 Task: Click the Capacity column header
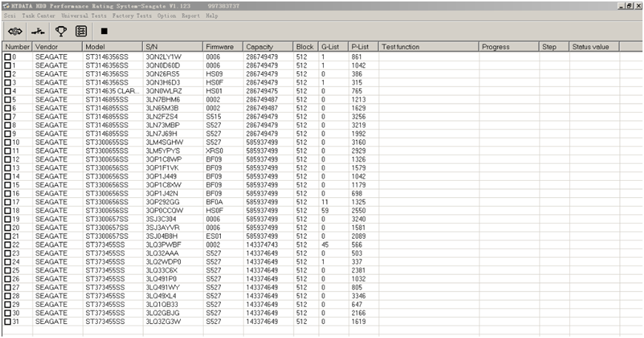268,47
